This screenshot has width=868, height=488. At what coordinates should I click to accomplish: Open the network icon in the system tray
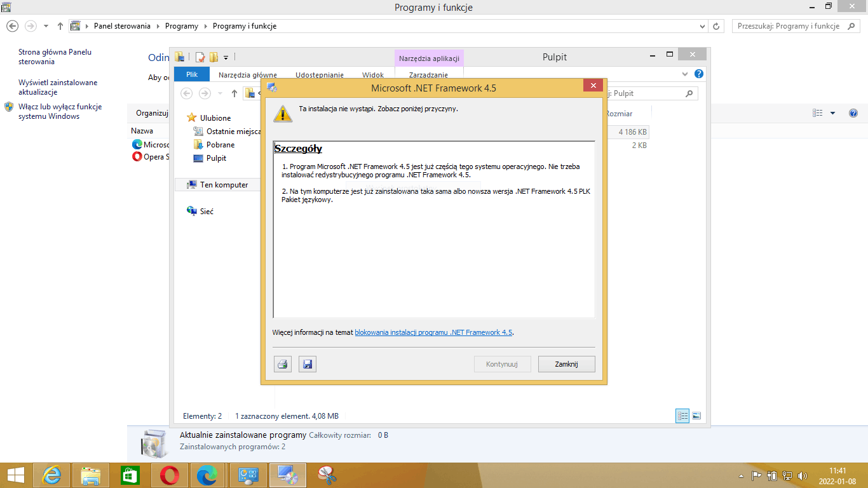pos(787,475)
